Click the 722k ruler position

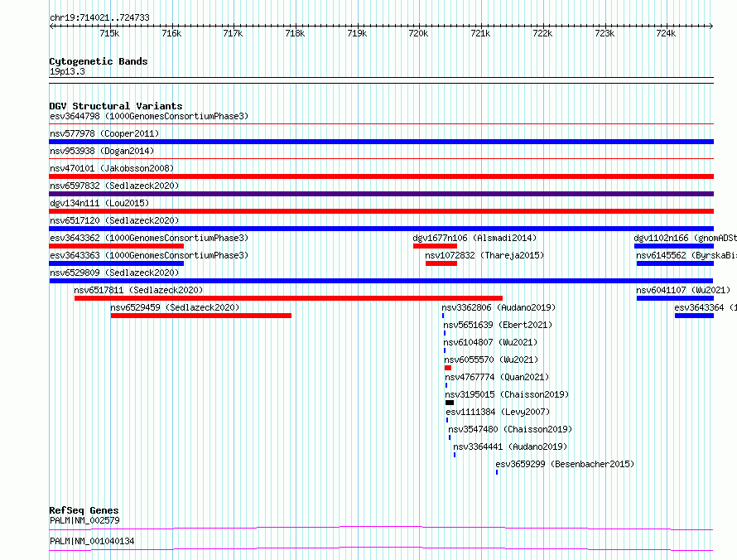click(542, 33)
